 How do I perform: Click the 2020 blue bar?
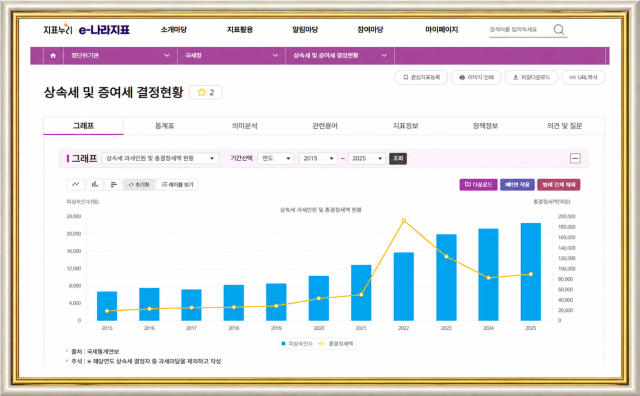coord(319,298)
